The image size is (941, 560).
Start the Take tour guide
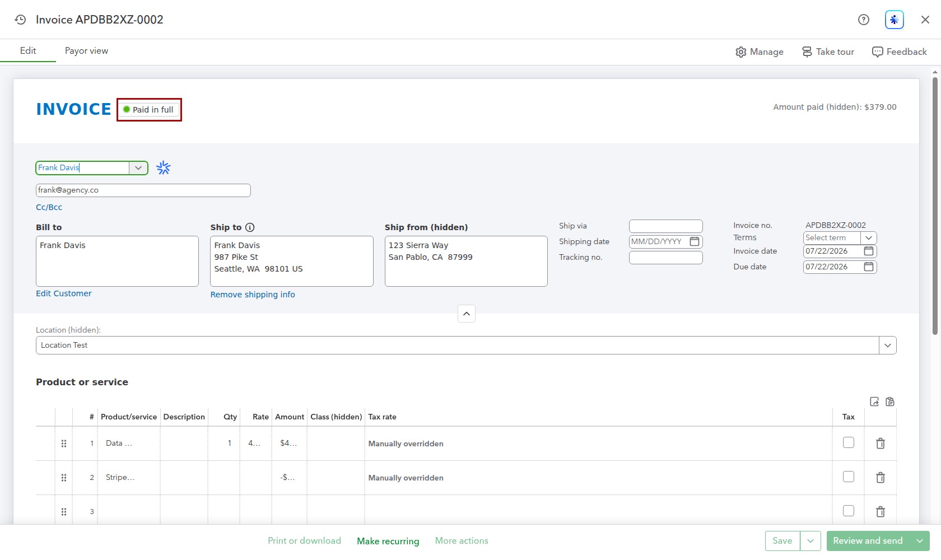(828, 52)
